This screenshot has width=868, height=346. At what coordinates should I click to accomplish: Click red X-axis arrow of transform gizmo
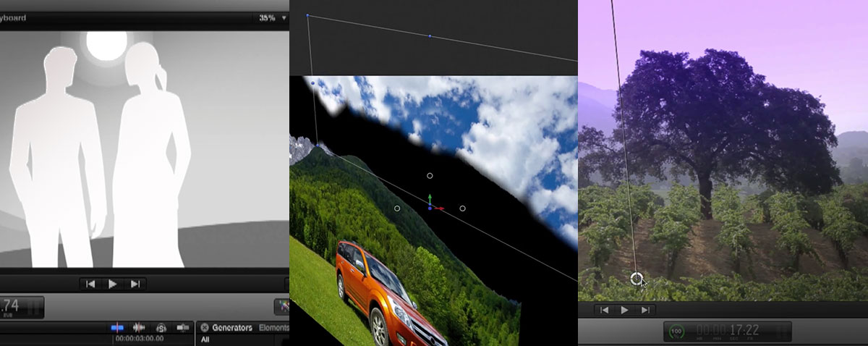(438, 208)
